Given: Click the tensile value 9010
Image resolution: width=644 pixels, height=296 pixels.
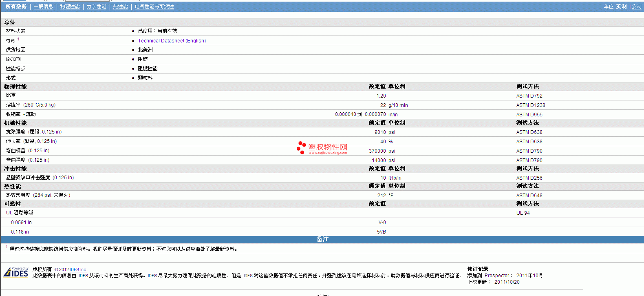Looking at the screenshot, I should tap(380, 132).
